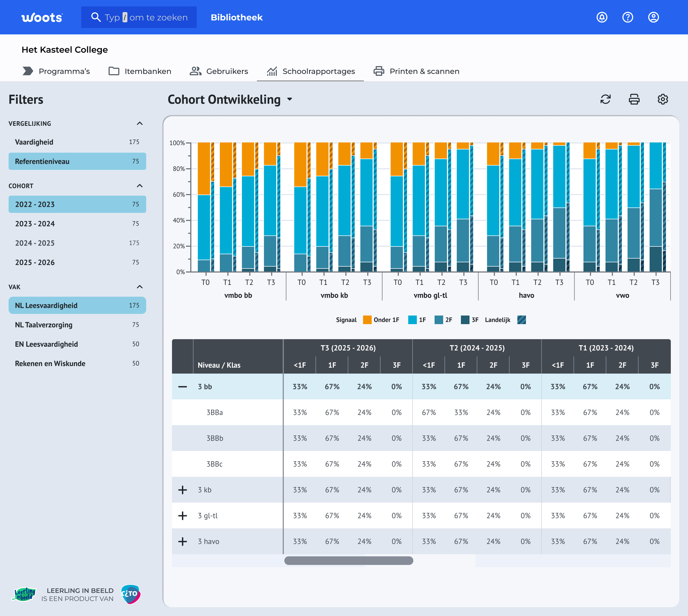688x616 pixels.
Task: Collapse the 3 bb table row
Action: 182,386
